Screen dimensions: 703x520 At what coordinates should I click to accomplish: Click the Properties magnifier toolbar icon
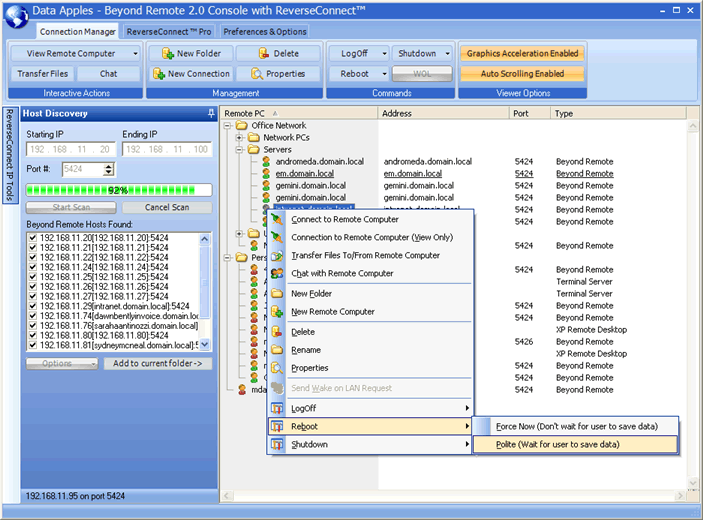[x=256, y=74]
